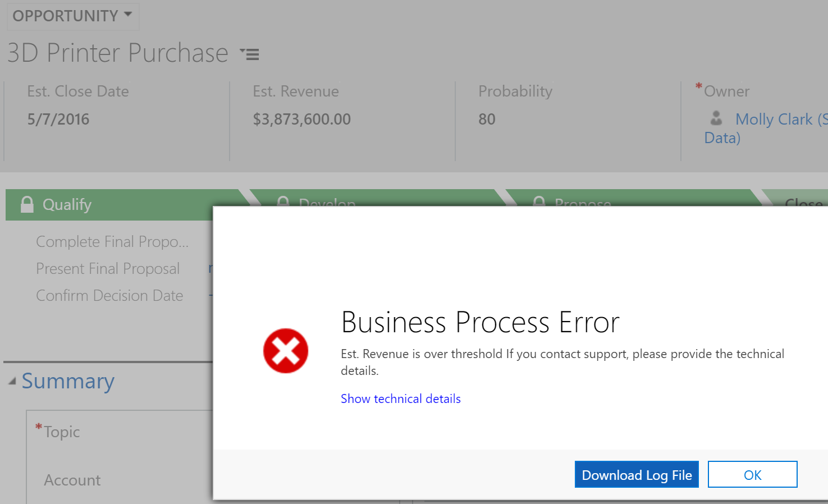Click the Develop stage lock icon
Image resolution: width=828 pixels, height=504 pixels.
coord(283,201)
